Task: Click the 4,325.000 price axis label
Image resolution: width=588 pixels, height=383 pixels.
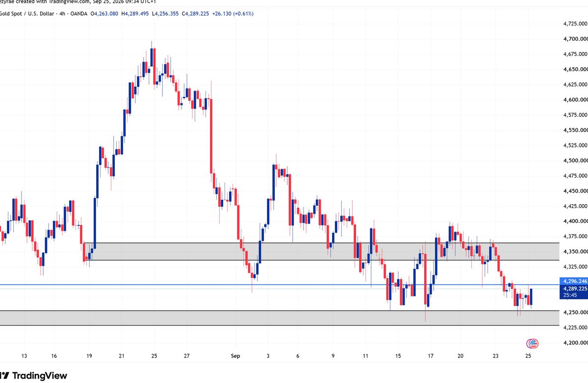Action: (x=575, y=266)
